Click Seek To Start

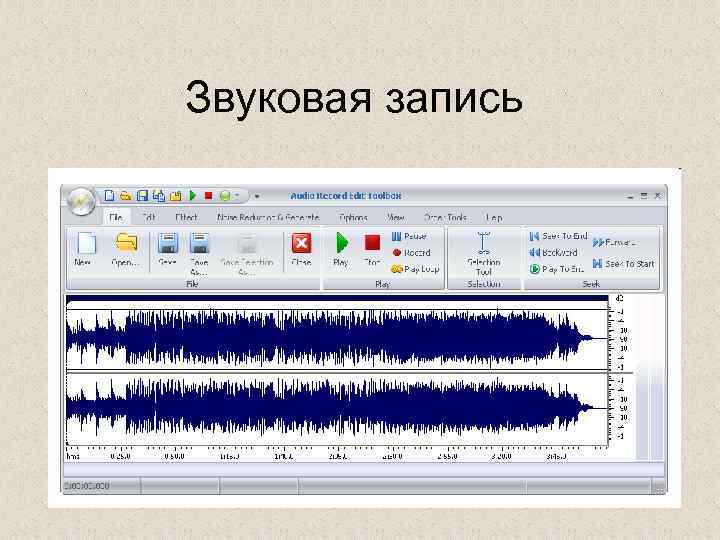(x=624, y=264)
